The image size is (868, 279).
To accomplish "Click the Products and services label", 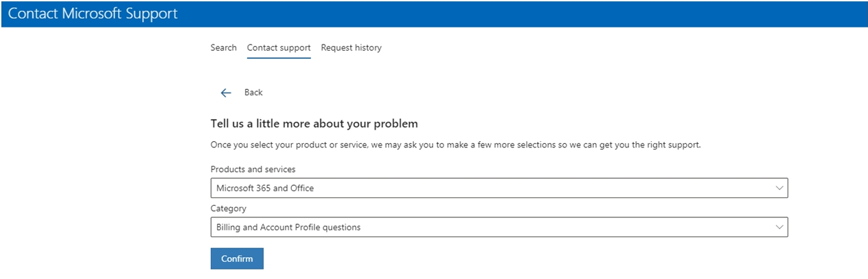I will (x=253, y=169).
